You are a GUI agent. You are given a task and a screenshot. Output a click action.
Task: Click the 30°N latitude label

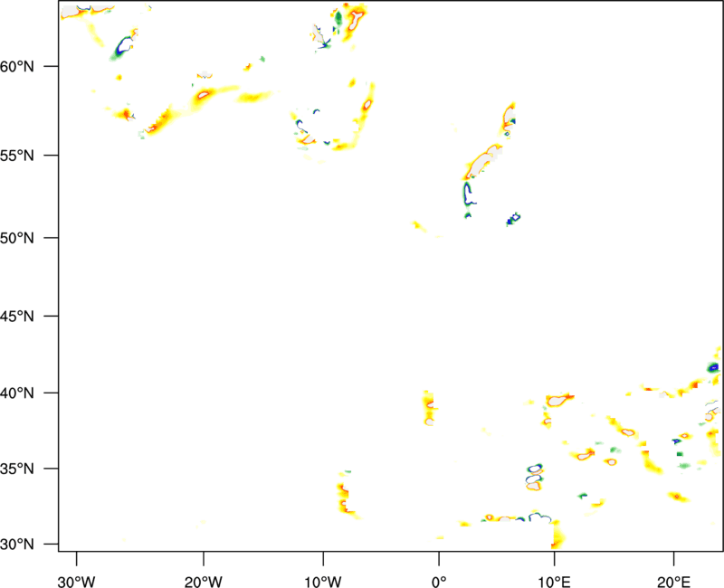click(x=17, y=545)
